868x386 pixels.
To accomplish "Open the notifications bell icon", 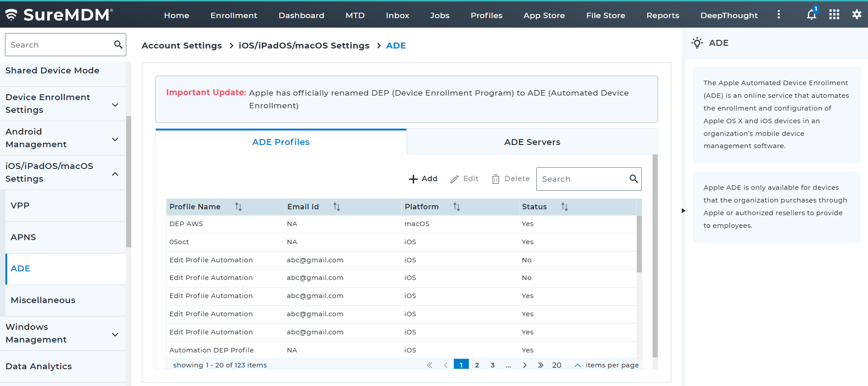I will click(811, 15).
